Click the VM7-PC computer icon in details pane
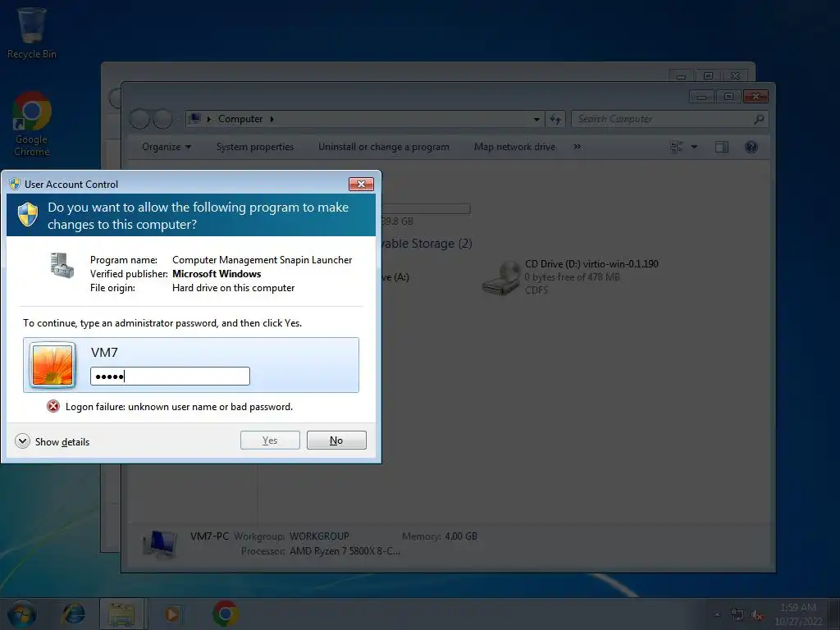 tap(160, 545)
